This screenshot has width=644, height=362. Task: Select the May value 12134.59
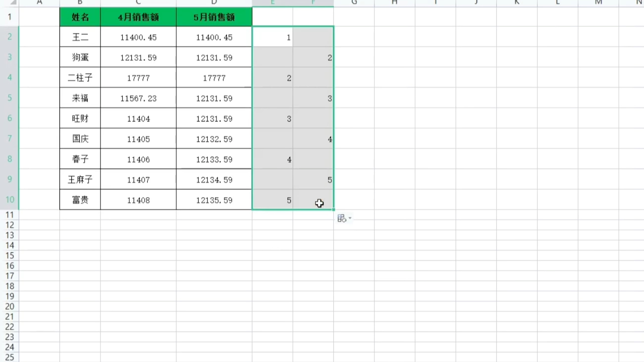click(214, 179)
